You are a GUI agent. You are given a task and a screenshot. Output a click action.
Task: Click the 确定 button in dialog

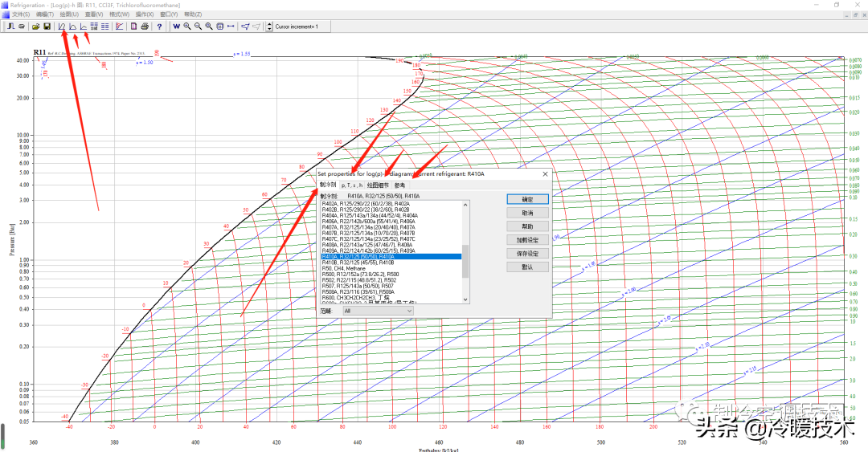coord(527,199)
